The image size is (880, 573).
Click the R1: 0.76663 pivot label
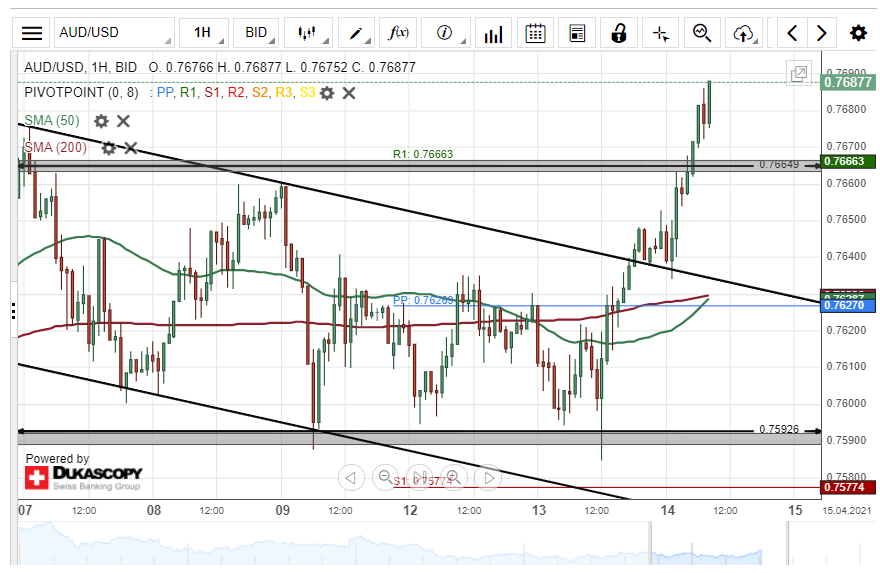[423, 154]
